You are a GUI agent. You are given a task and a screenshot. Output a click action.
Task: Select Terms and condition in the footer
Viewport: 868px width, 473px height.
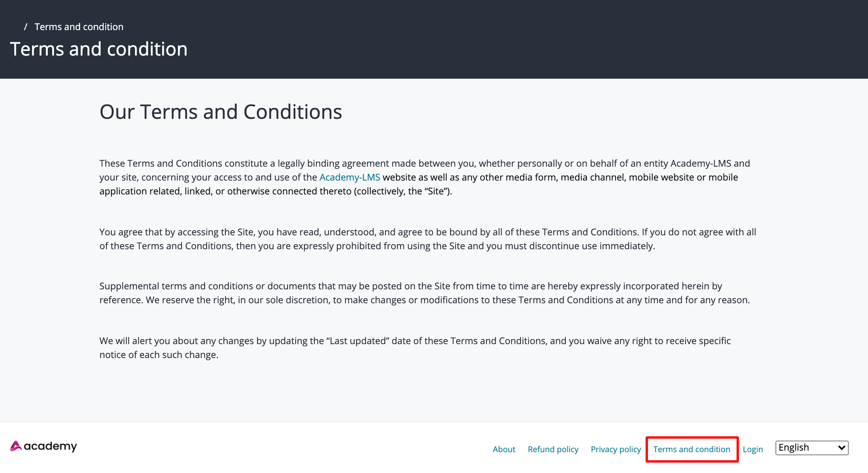coord(691,449)
